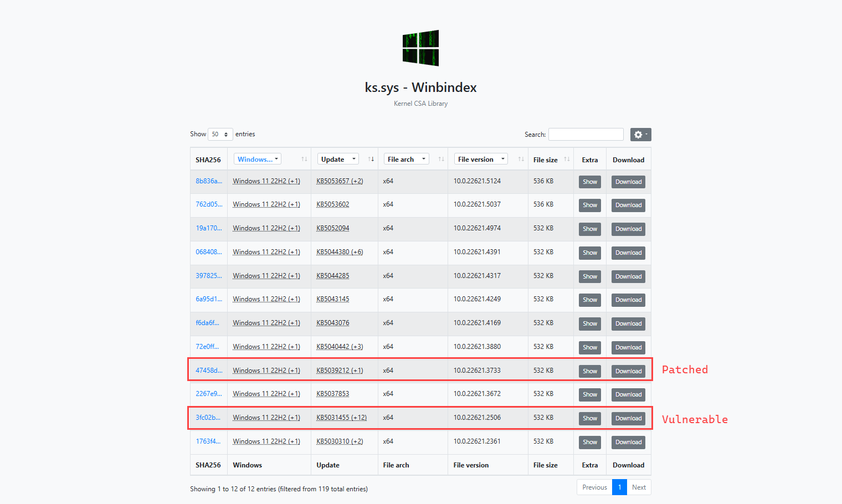Screen dimensions: 842x504
Task: Sort by the File version column arrows
Action: click(521, 159)
